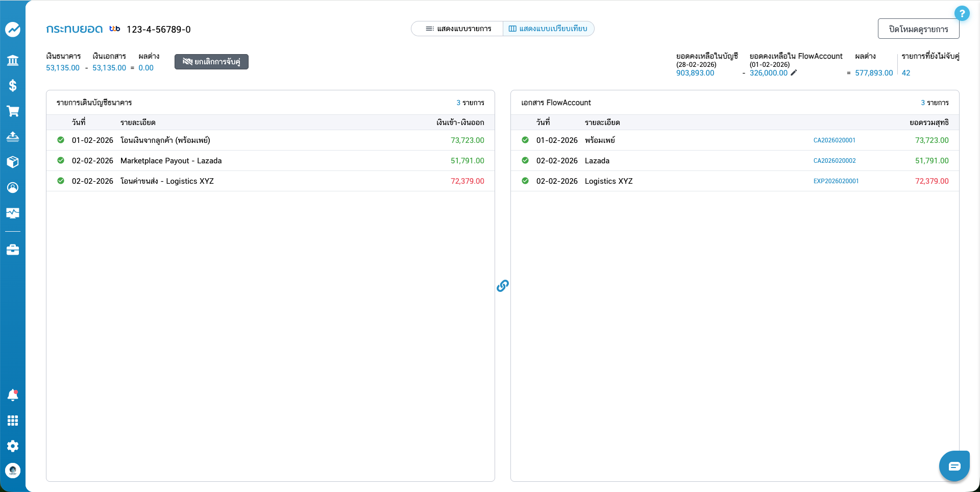Screen dimensions: 980x492
Task: Toggle check on พร้อมเพย์ FlowAccount document row
Action: click(x=525, y=140)
